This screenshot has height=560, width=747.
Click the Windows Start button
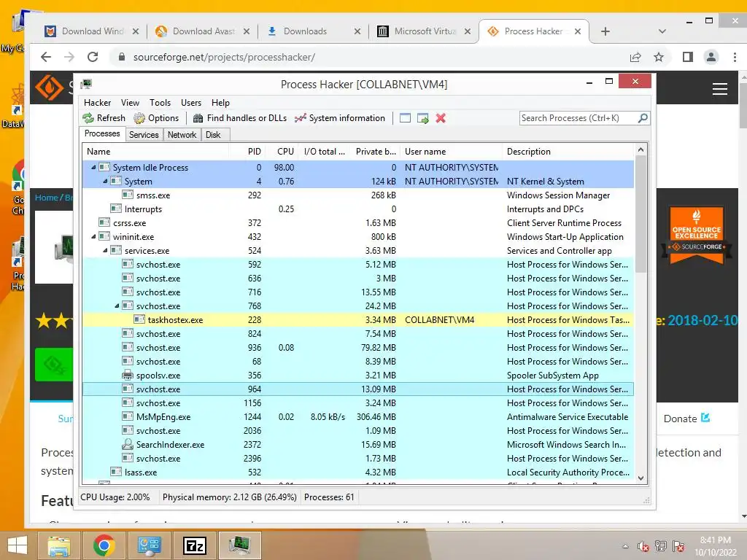pyautogui.click(x=18, y=545)
